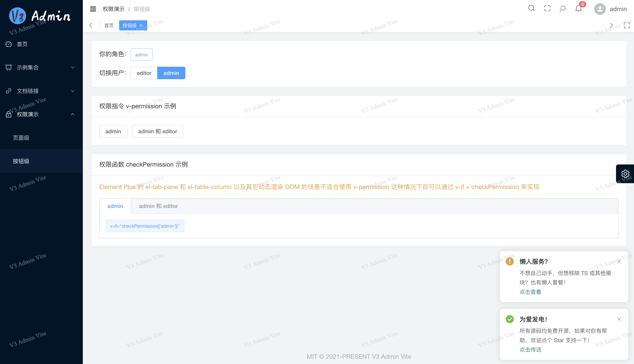
Task: Switch user to admin
Action: [x=171, y=73]
